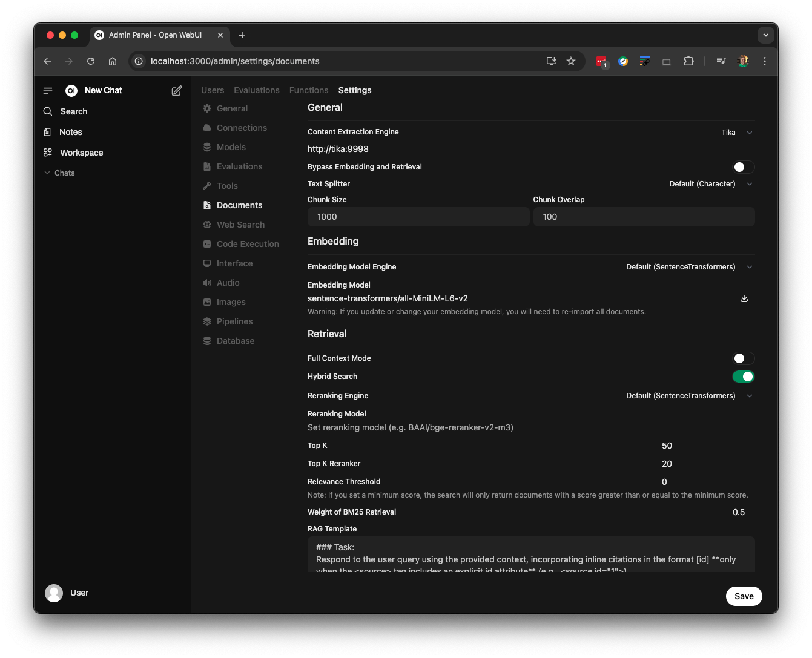Open Content Extraction Engine dropdown
812x658 pixels.
click(x=736, y=133)
